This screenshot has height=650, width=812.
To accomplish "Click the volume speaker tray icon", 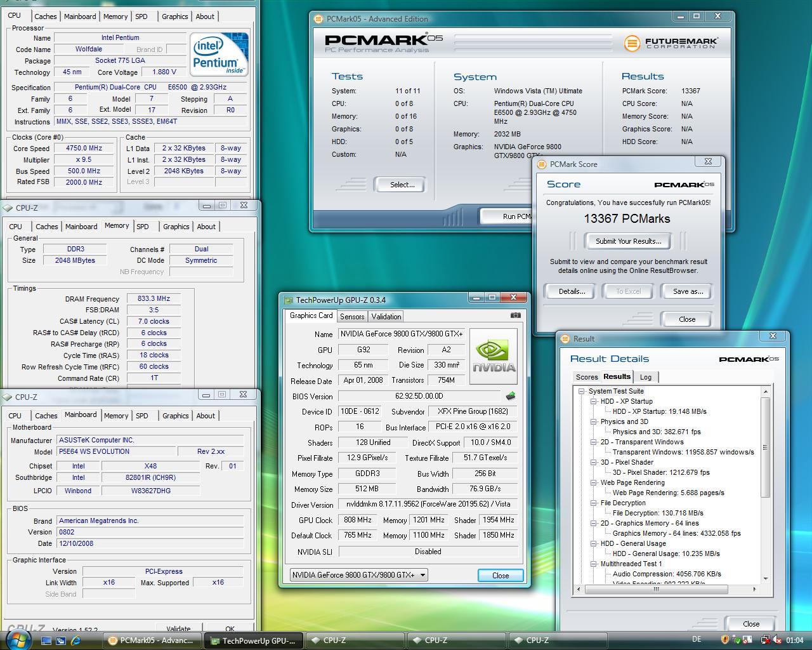I will (776, 640).
